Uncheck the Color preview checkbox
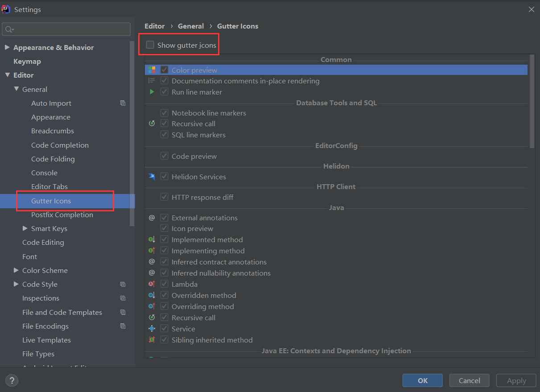Image resolution: width=540 pixels, height=392 pixels. (164, 70)
